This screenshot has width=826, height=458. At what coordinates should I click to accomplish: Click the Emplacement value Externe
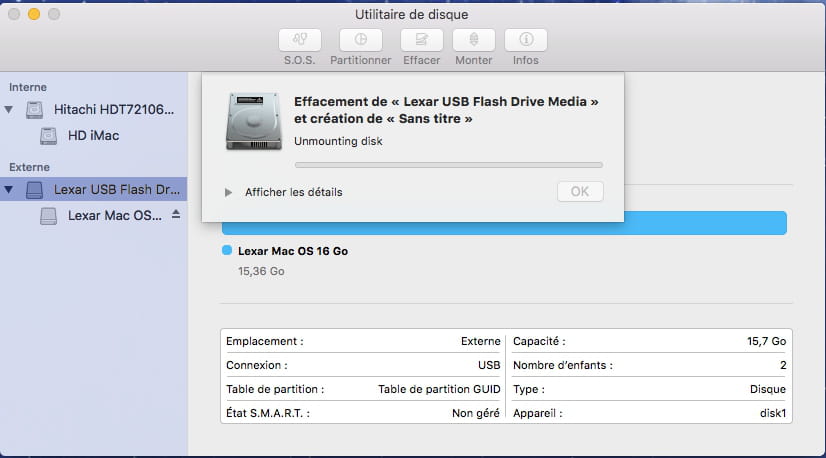coord(480,341)
